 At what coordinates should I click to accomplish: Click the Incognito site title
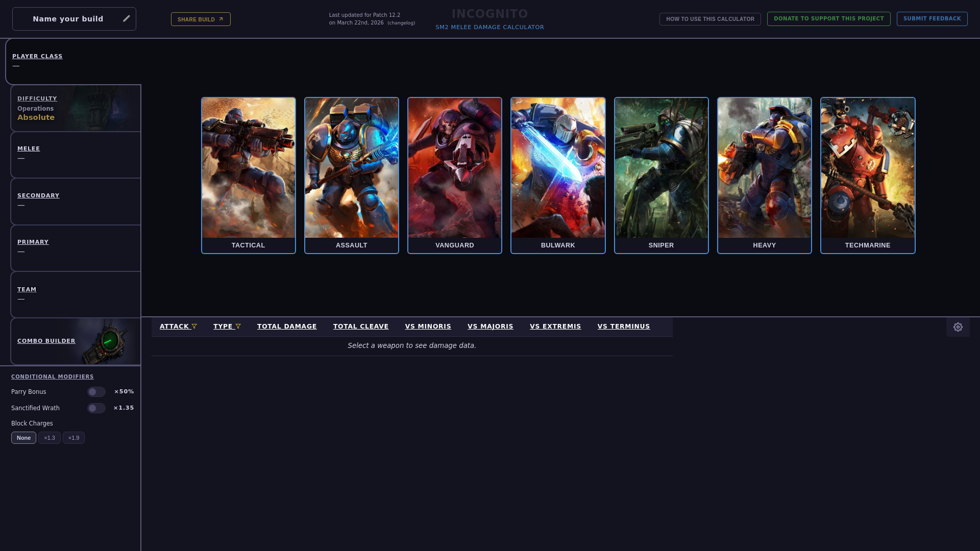coord(490,14)
